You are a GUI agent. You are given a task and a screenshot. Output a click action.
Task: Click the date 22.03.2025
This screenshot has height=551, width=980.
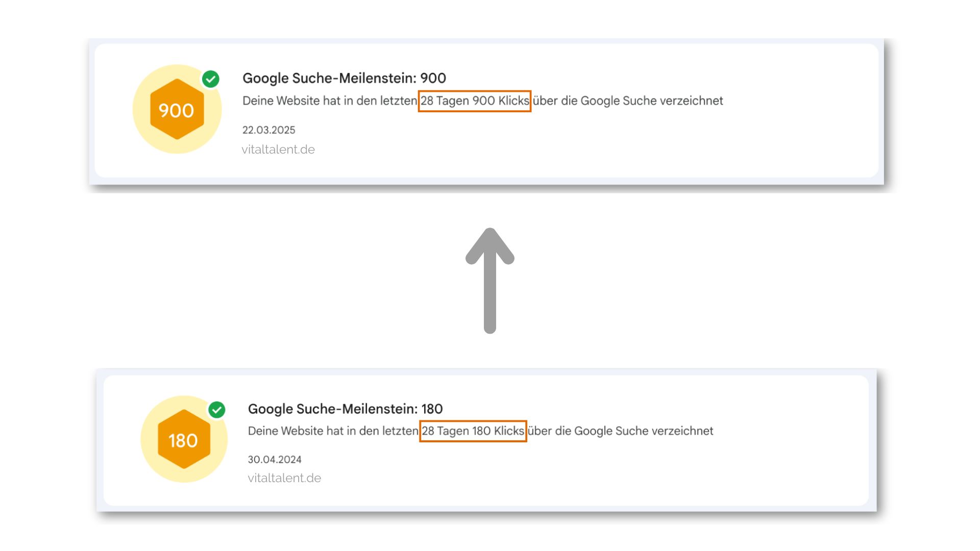click(268, 130)
